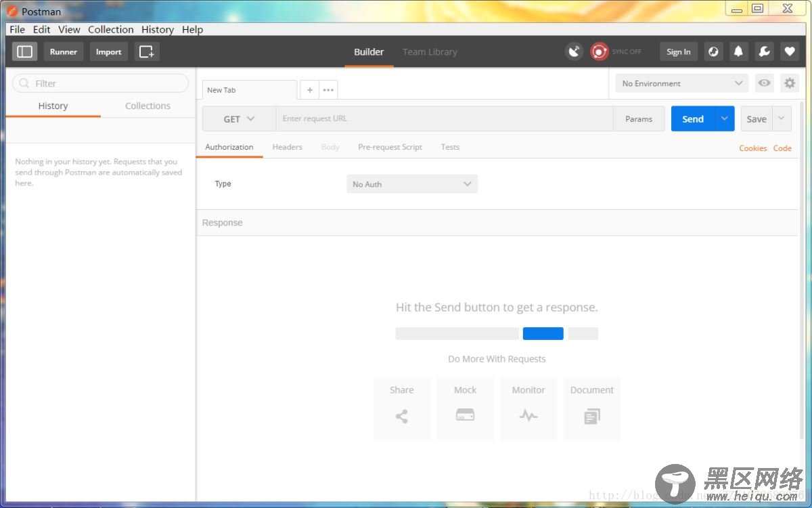Select the New Tab request tab
Screen dimensions: 812x508
[x=249, y=90]
